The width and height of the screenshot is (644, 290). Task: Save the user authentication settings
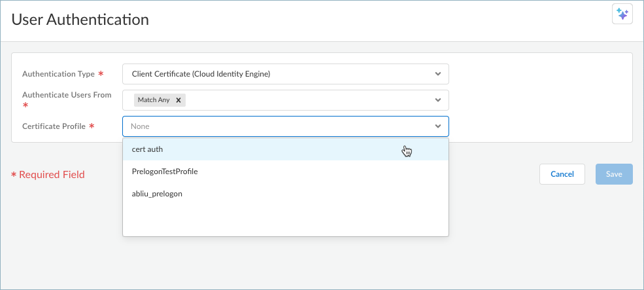pos(613,174)
